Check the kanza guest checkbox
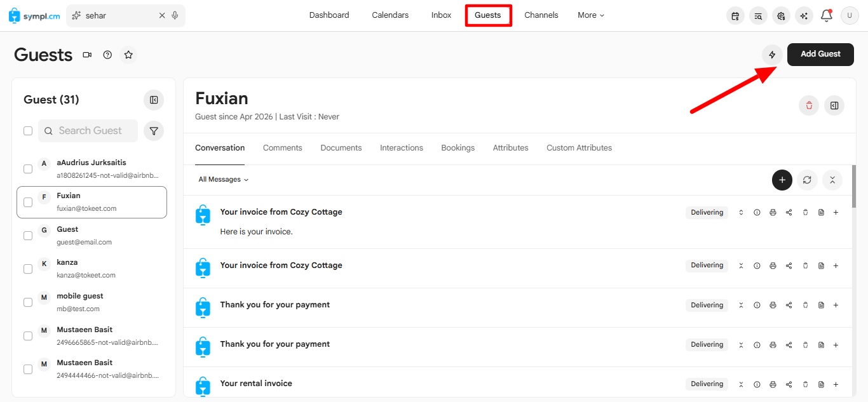 pos(28,269)
